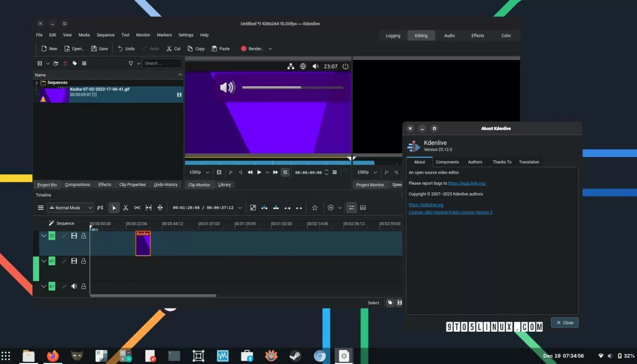This screenshot has width=637, height=364.
Task: Activate the Spacer tool in timeline toolbar
Action: point(137,208)
